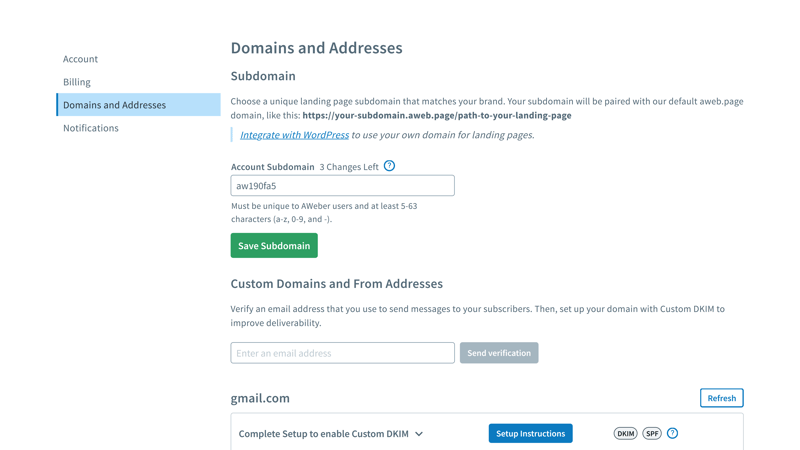
Task: Click the gmail.com domain heading
Action: 260,398
